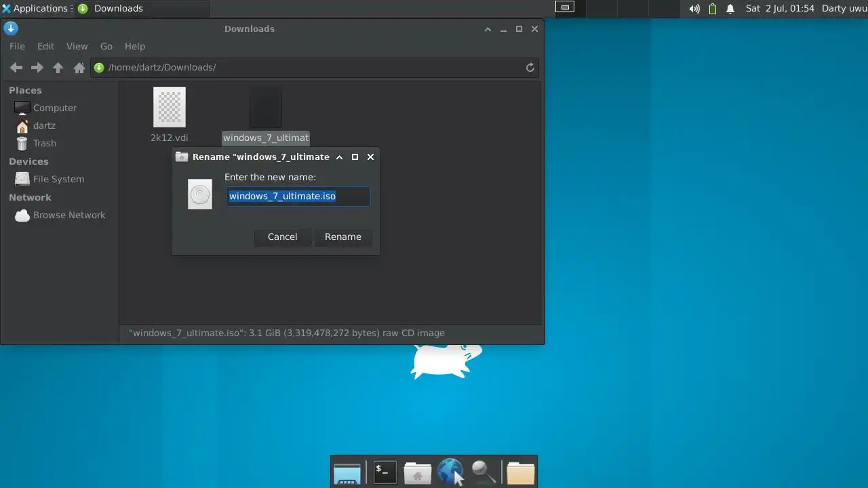The height and width of the screenshot is (488, 868).
Task: Open application finder magnifier in dock
Action: [484, 472]
